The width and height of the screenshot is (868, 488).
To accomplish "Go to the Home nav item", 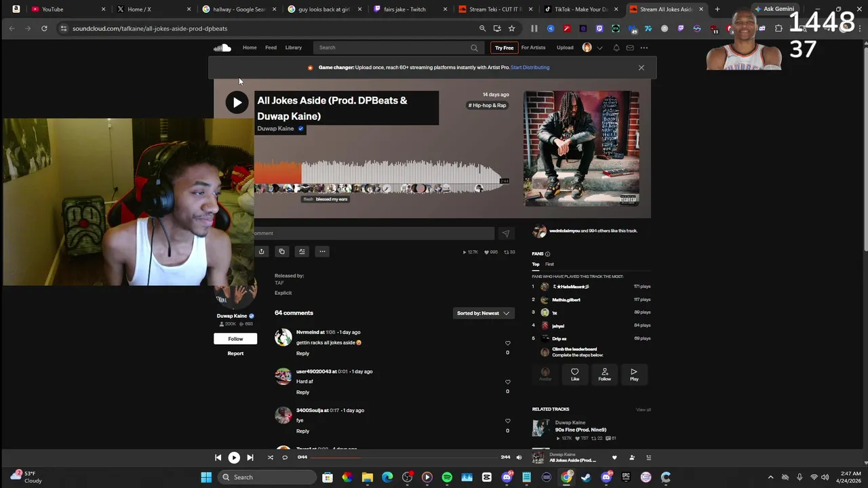I will pos(250,47).
